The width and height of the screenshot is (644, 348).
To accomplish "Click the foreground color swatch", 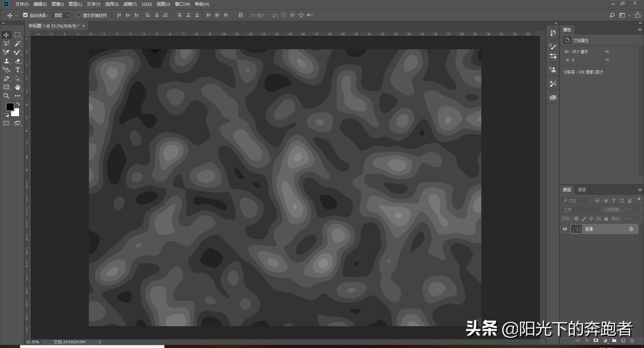I will pyautogui.click(x=10, y=107).
